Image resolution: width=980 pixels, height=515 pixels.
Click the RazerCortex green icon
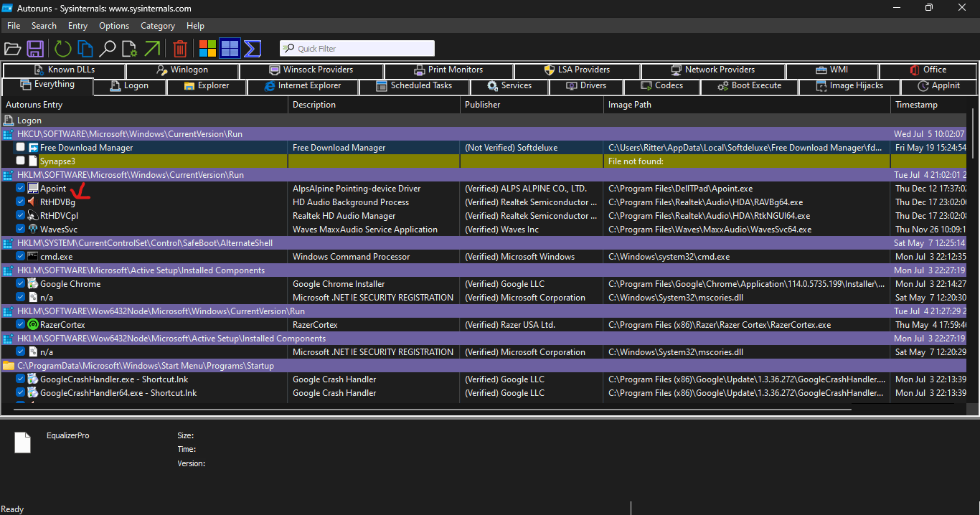(x=33, y=325)
